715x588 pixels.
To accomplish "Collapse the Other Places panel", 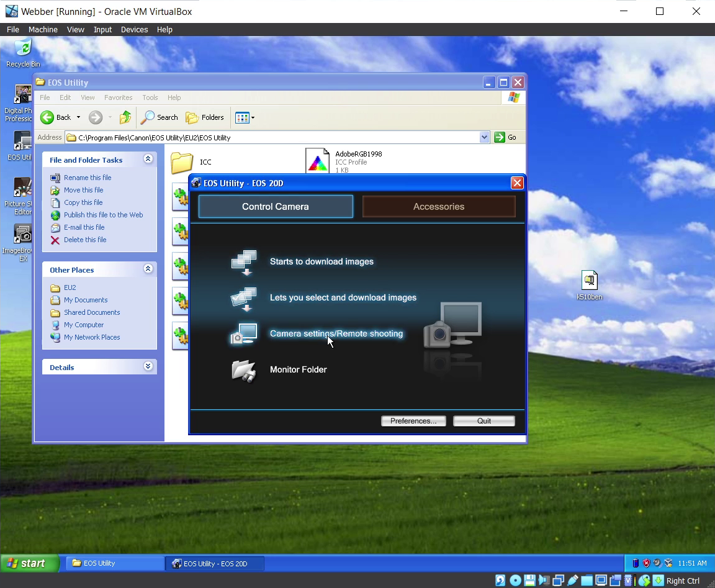I will (148, 269).
